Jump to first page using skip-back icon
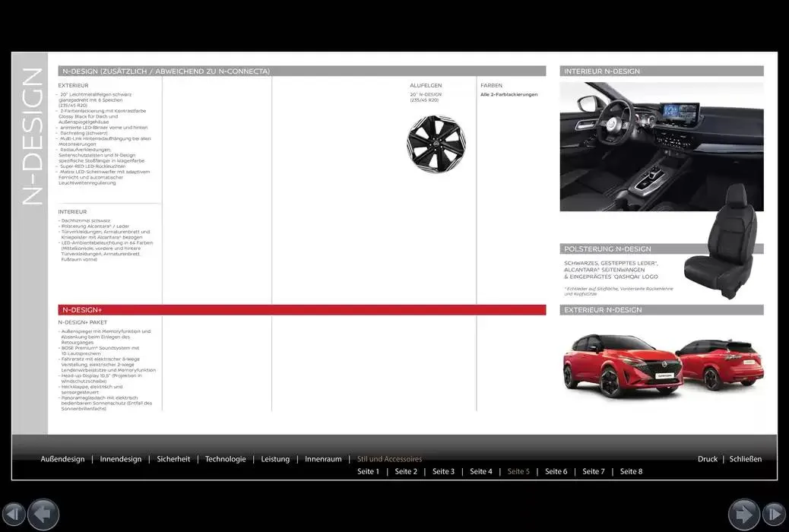 [14, 515]
